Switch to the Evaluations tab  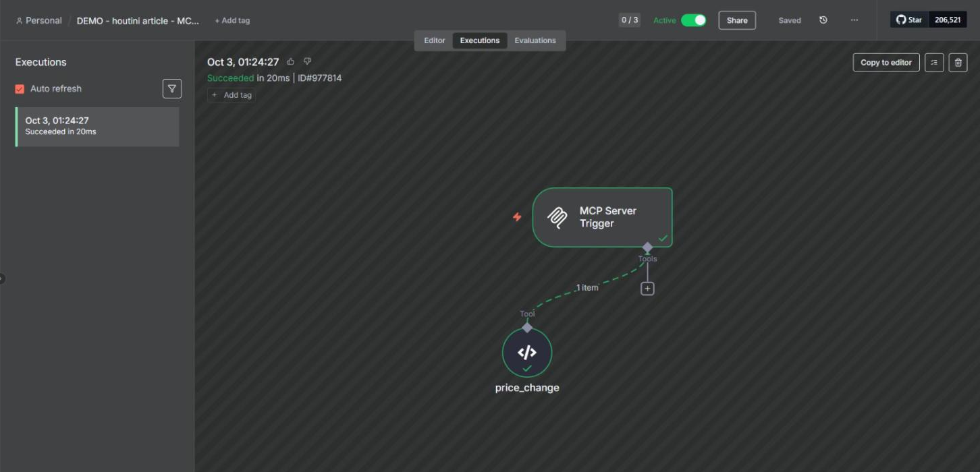pyautogui.click(x=535, y=40)
